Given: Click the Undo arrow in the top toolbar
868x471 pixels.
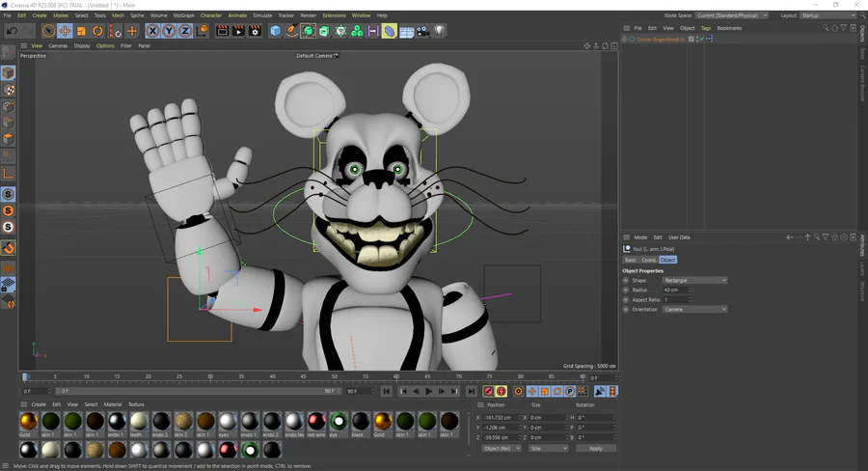Looking at the screenshot, I should click(x=12, y=31).
